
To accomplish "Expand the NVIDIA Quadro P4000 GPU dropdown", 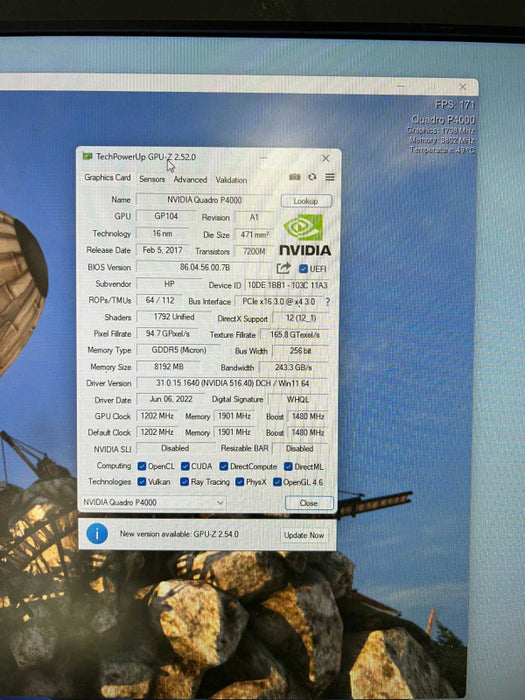I will coord(153,502).
